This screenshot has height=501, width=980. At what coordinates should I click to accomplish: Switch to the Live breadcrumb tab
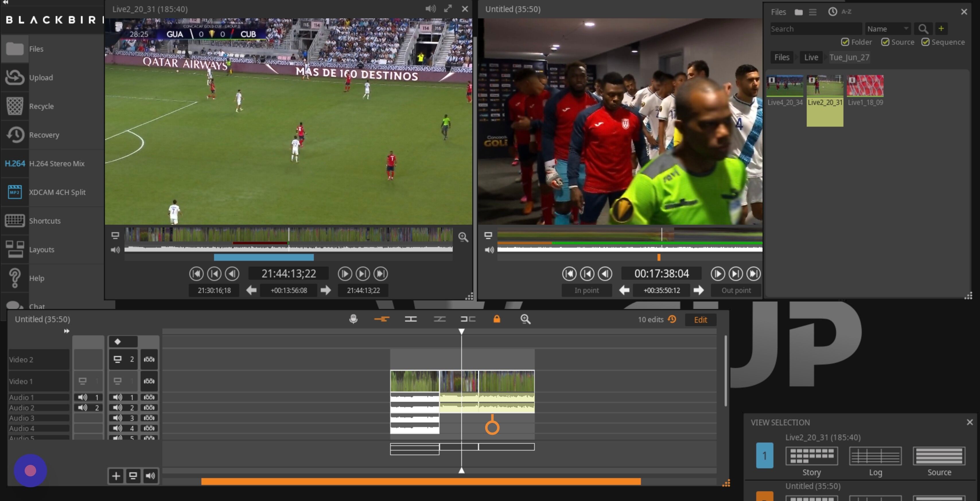[x=811, y=57]
